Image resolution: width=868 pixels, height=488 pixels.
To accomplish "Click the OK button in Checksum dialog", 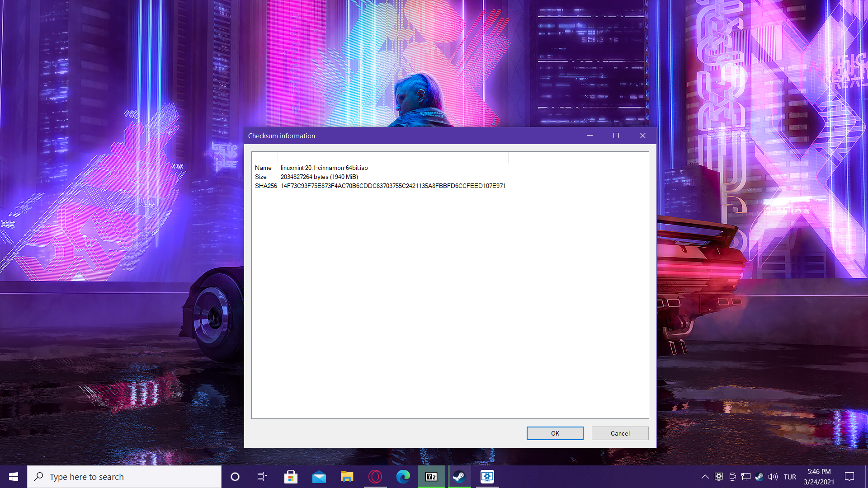I will [555, 433].
